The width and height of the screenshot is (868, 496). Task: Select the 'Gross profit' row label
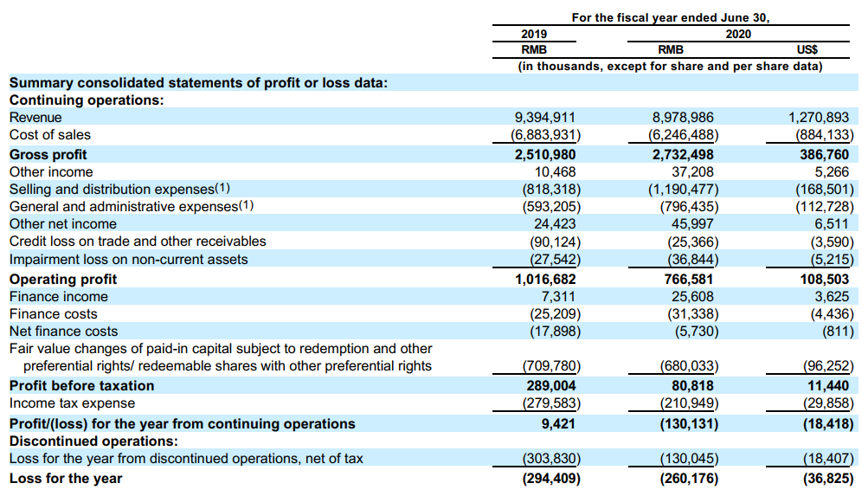pos(48,154)
